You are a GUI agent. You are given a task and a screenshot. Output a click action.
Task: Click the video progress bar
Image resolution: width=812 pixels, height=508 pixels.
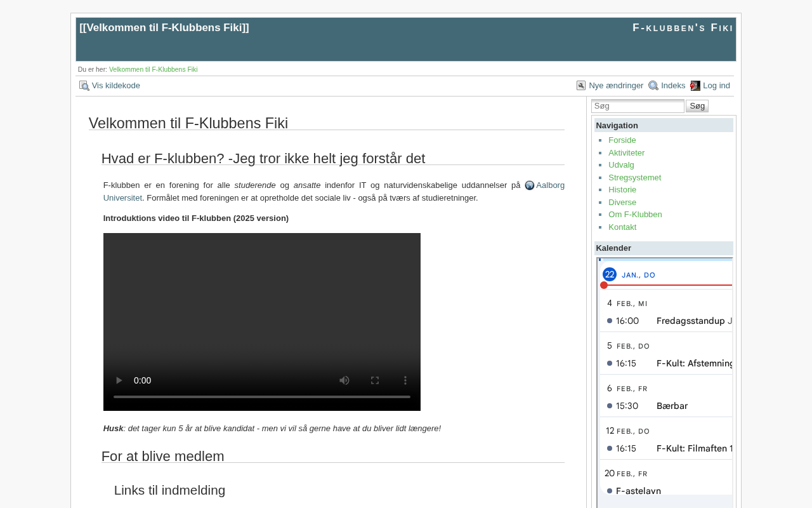[x=262, y=397]
